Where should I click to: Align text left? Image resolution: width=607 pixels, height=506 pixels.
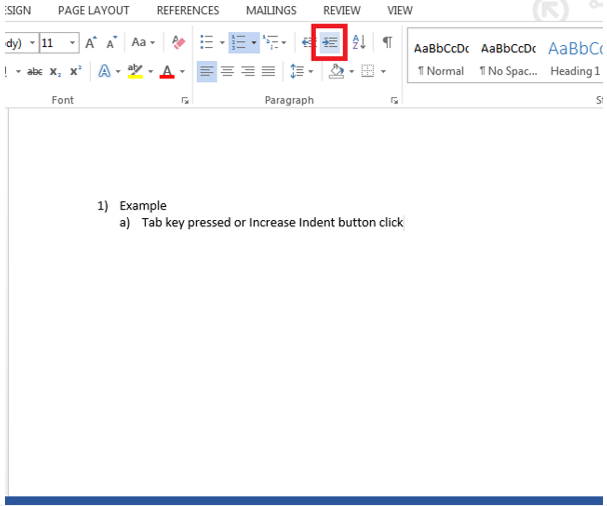pos(207,71)
